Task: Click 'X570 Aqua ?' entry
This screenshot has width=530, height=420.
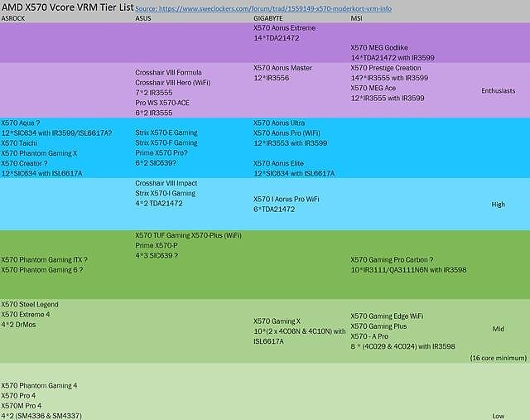Action: 20,123
